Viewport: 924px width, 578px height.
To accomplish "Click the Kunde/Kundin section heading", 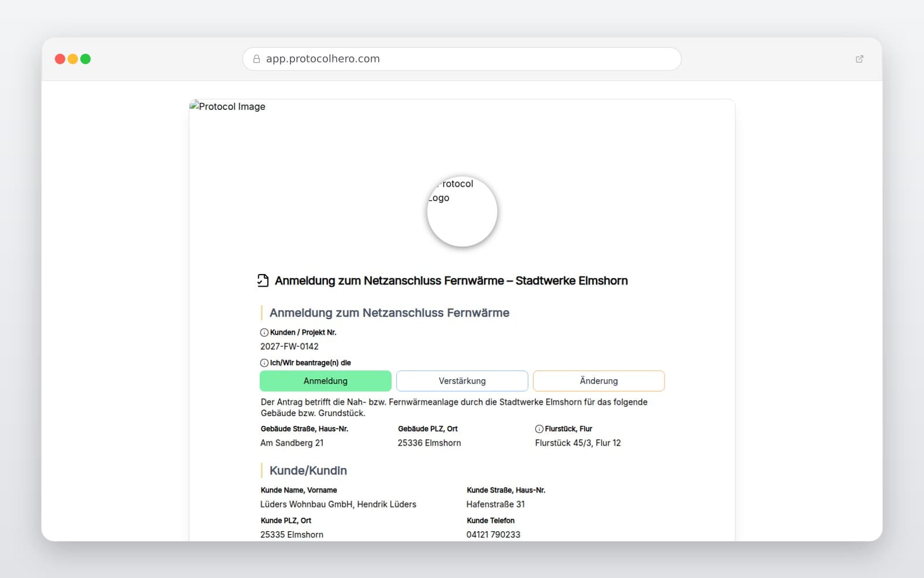I will tap(308, 470).
